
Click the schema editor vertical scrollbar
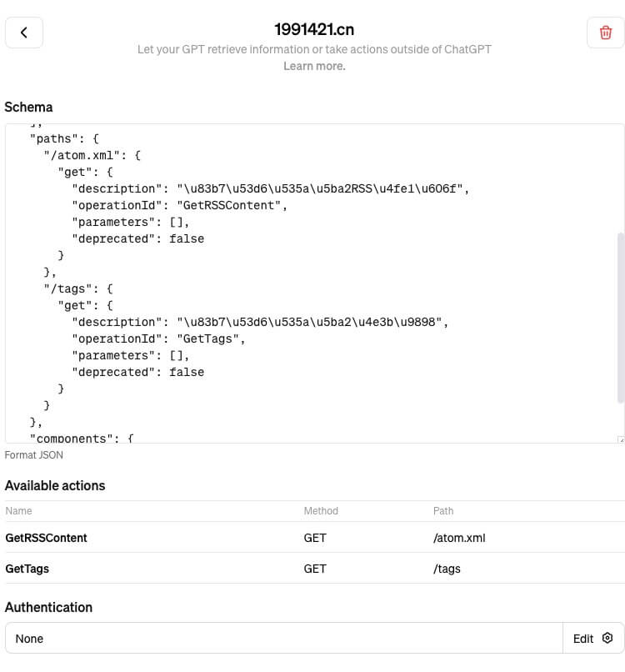[620, 318]
